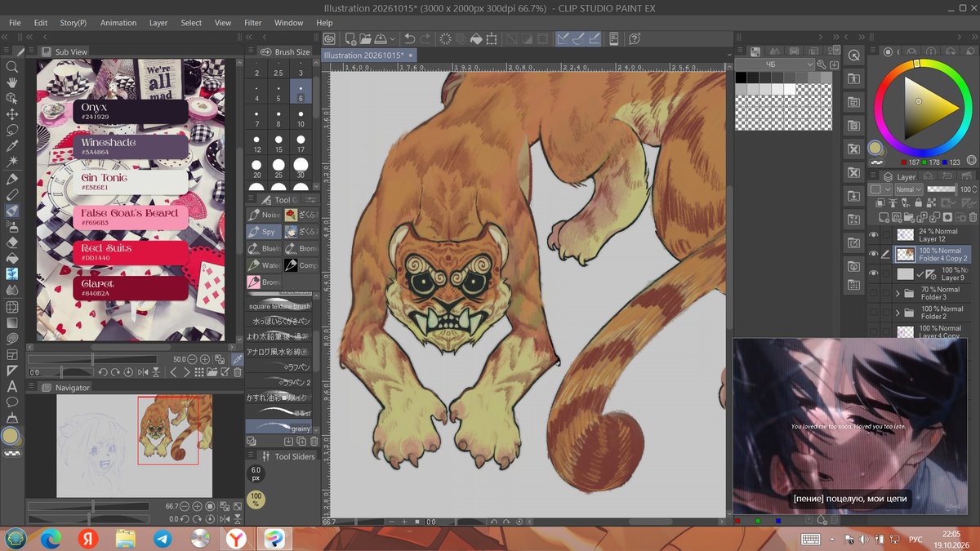Open the CLIP STUDIO launcher icon

click(329, 38)
